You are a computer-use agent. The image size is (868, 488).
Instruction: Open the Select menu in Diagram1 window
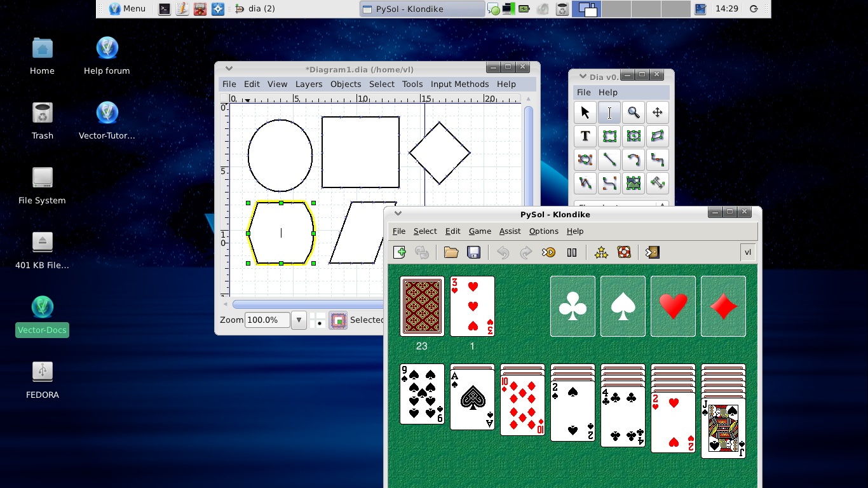382,84
